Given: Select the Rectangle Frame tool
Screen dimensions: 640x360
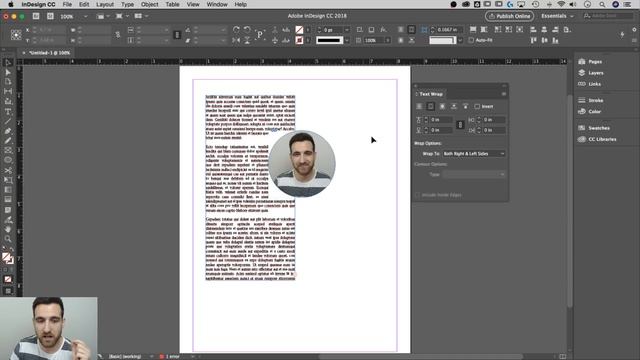Looking at the screenshot, I should [x=8, y=151].
